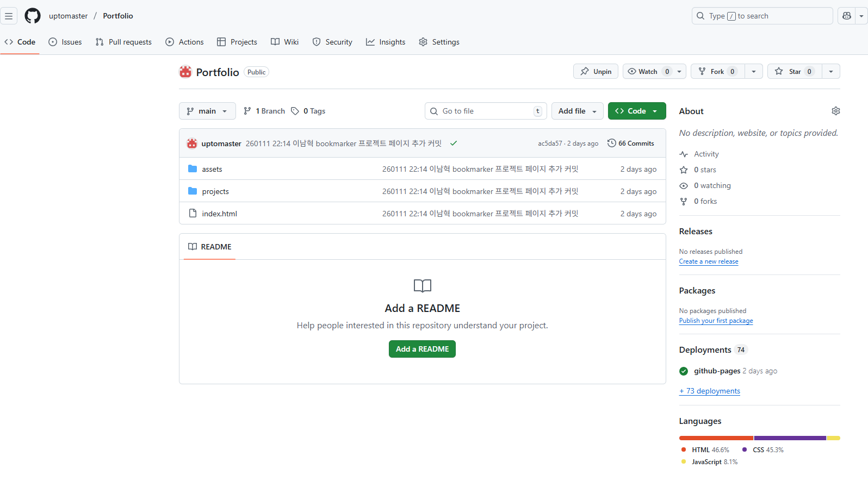Open the 0 Tags page
868x481 pixels.
[308, 111]
